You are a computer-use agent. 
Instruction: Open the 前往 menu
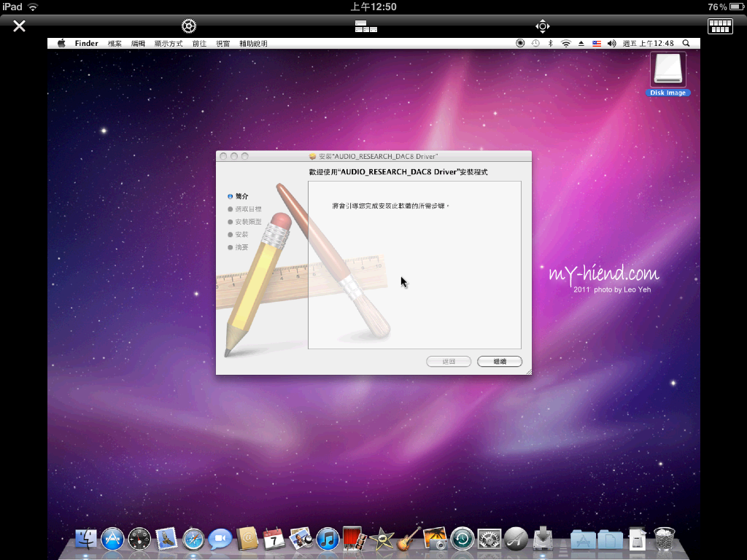click(199, 43)
